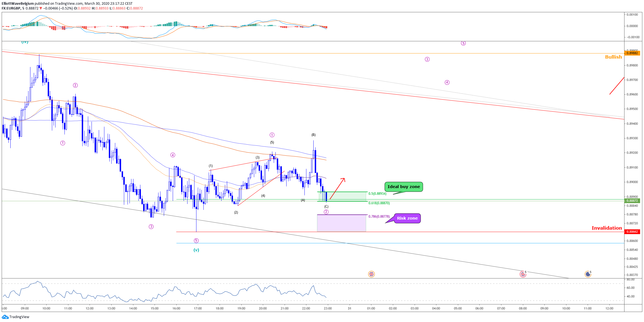644x322 pixels.
Task: Click the 0.00100 MACD axis label
Action: [x=632, y=15]
